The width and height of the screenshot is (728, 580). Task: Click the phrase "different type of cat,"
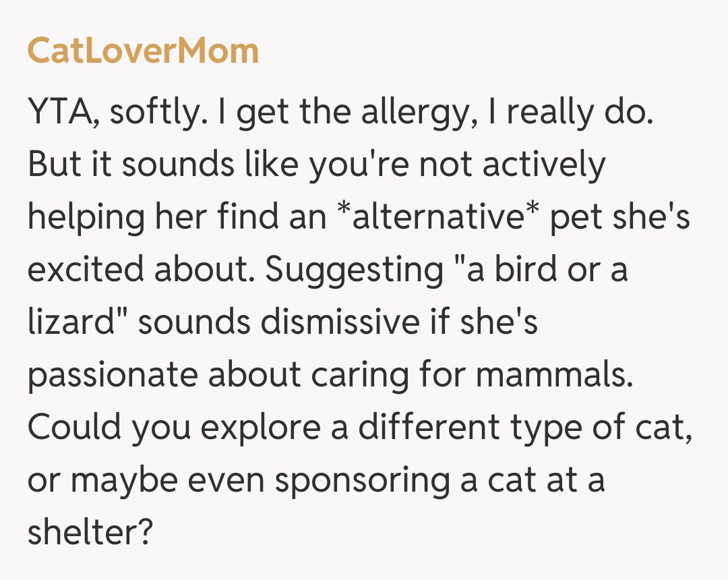pos(524,427)
